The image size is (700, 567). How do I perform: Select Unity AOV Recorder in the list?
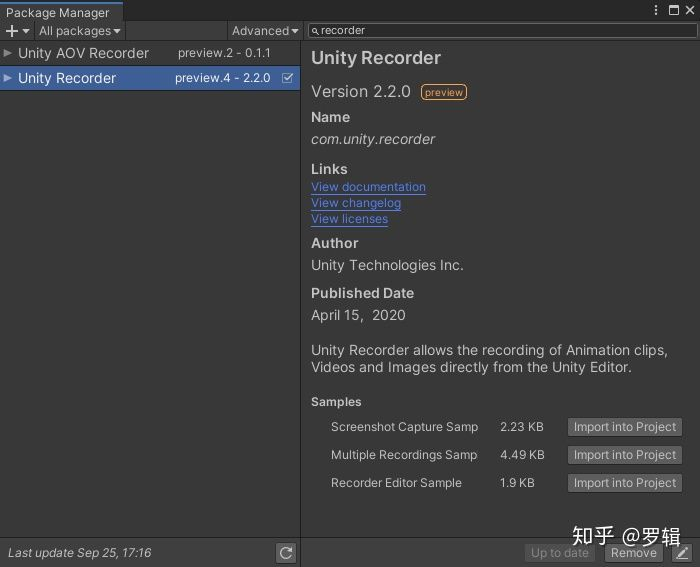pos(150,53)
